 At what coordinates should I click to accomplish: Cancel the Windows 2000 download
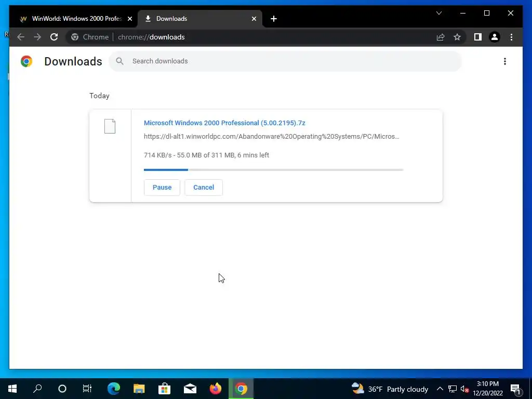coord(204,187)
